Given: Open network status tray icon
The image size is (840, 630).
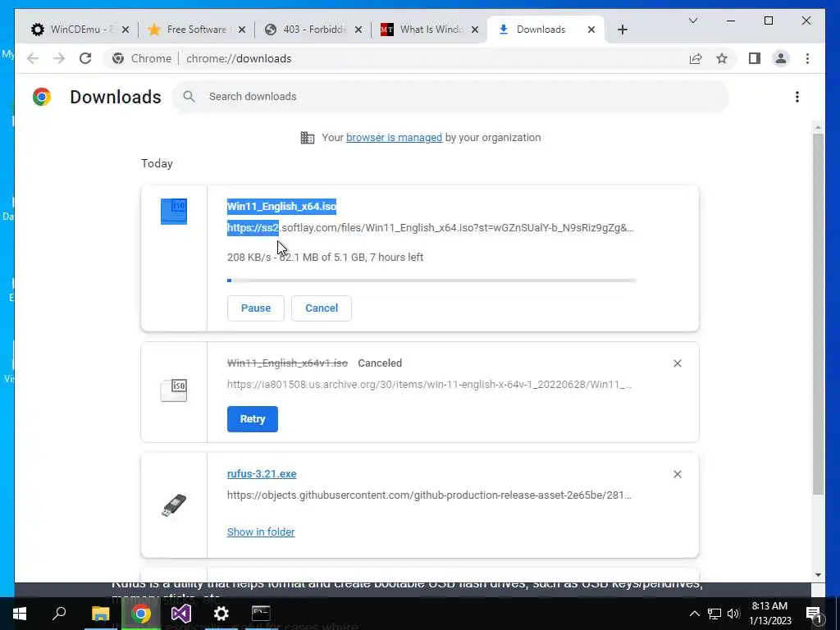Looking at the screenshot, I should point(714,614).
